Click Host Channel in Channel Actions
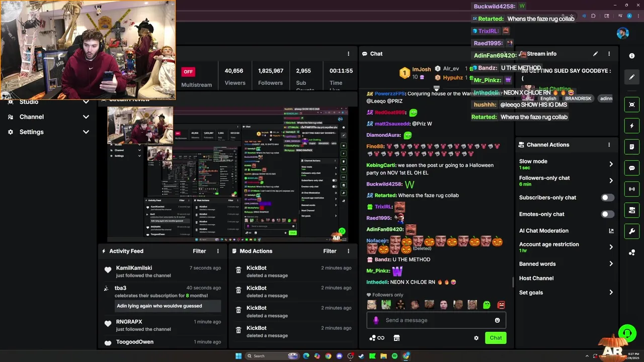644x362 pixels. [x=536, y=278]
